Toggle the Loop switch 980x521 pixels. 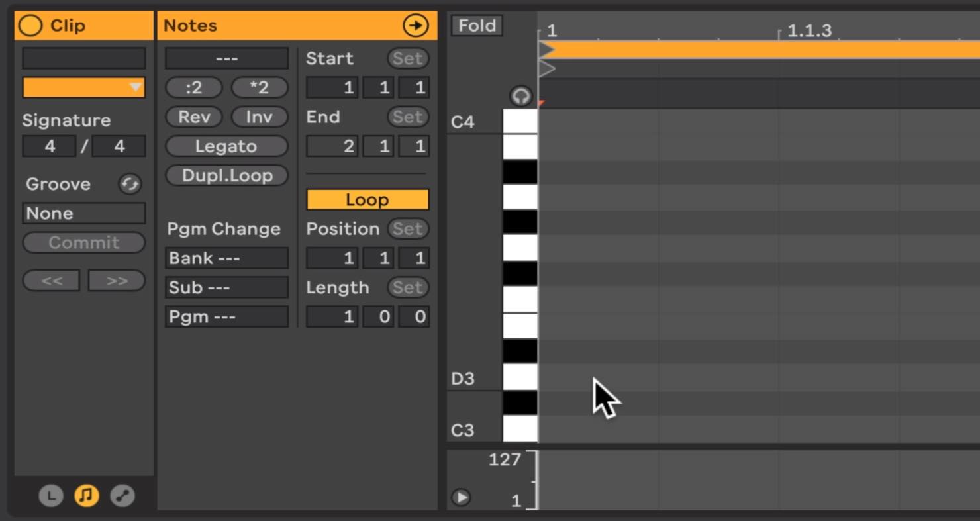(367, 200)
